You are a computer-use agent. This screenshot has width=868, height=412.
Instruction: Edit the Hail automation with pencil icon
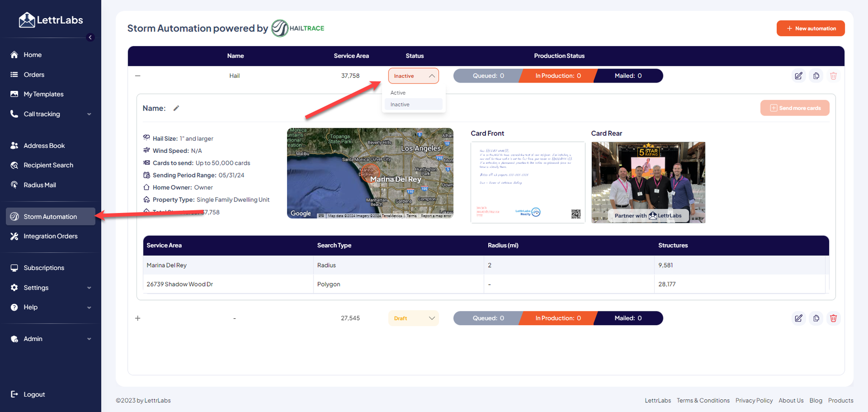pos(799,76)
